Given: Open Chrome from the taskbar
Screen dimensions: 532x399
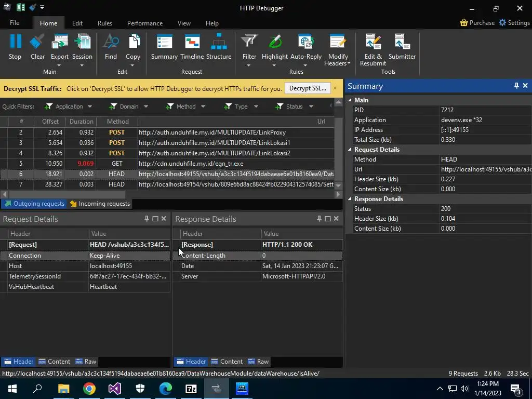Looking at the screenshot, I should pyautogui.click(x=89, y=388).
